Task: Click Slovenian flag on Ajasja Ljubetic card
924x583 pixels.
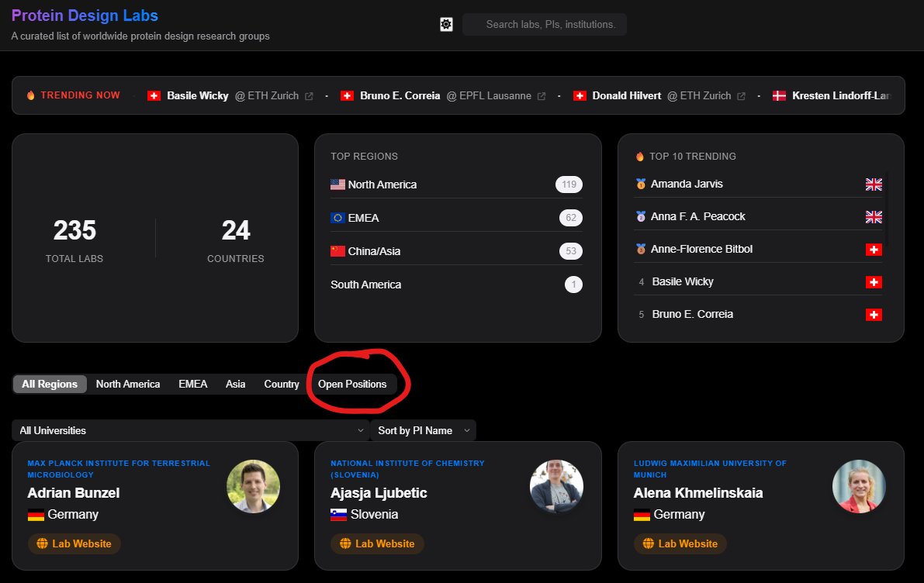Action: [339, 515]
